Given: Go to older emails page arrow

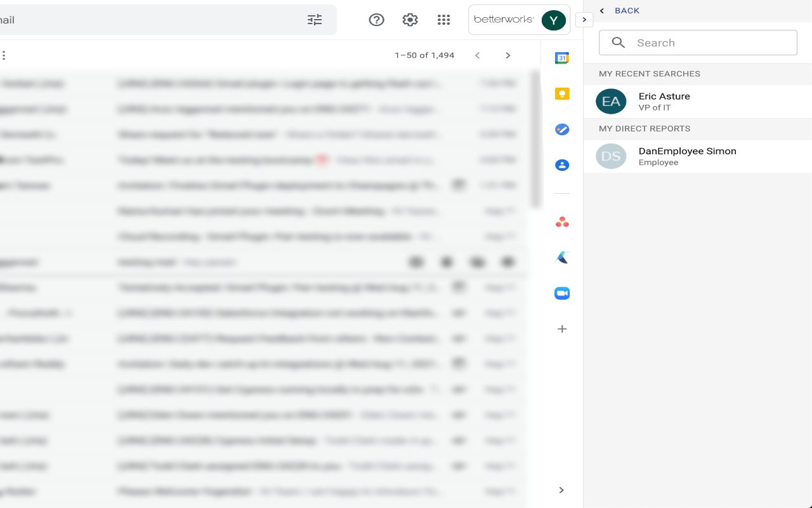Looking at the screenshot, I should click(x=507, y=55).
